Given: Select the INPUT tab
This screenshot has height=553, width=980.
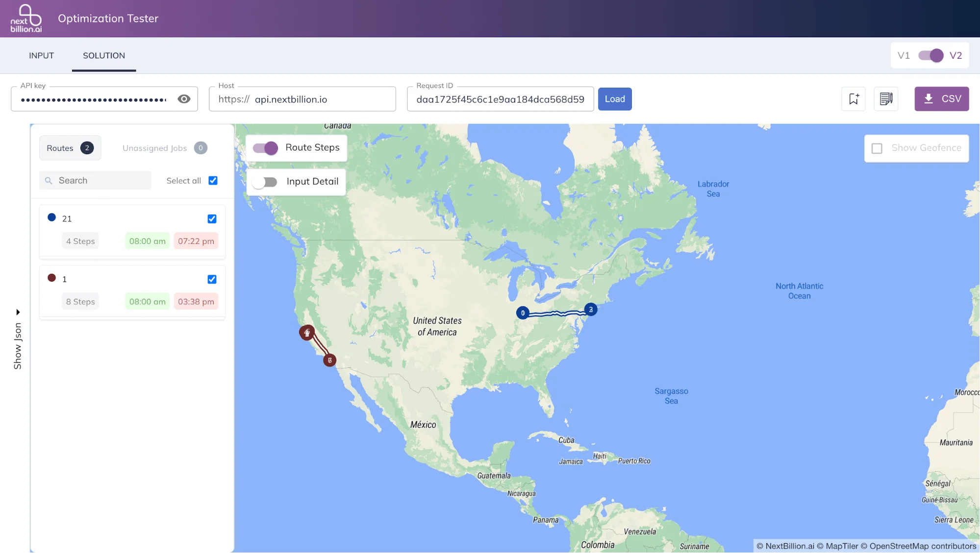Looking at the screenshot, I should 41,55.
